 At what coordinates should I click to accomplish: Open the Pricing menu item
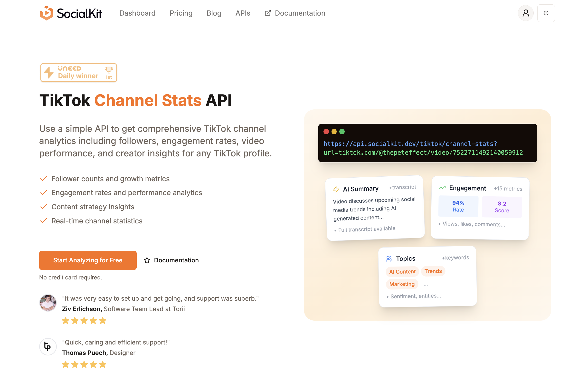coord(181,13)
